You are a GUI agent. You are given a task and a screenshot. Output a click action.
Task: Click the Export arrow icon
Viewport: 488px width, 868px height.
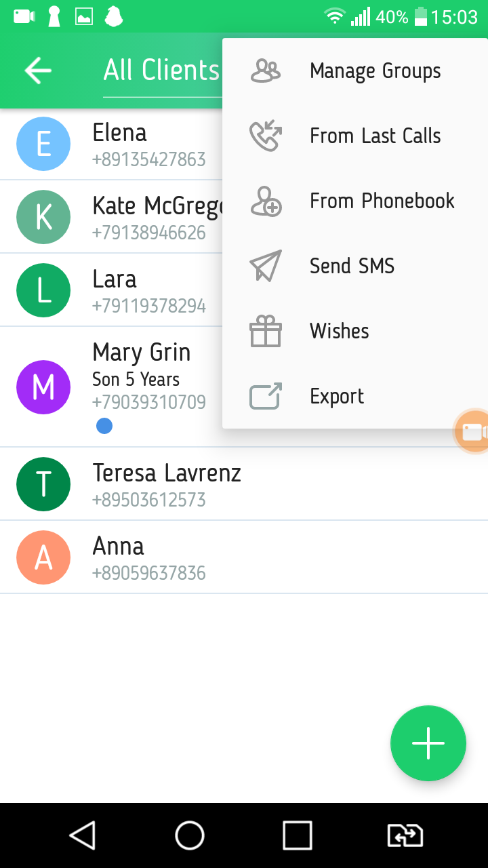point(265,397)
